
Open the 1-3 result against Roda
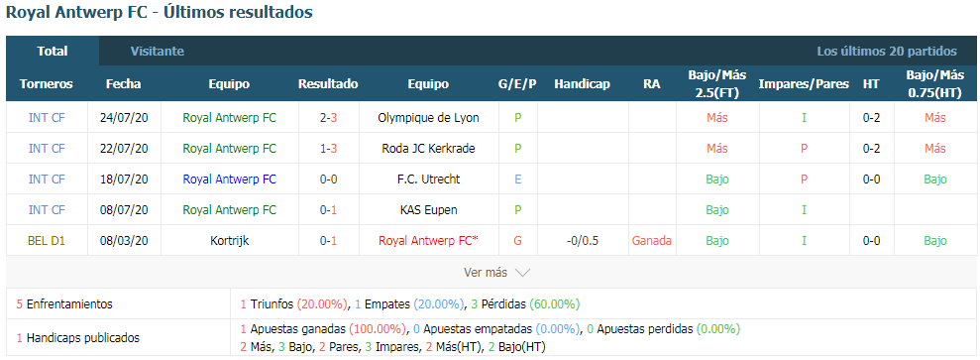(x=328, y=148)
